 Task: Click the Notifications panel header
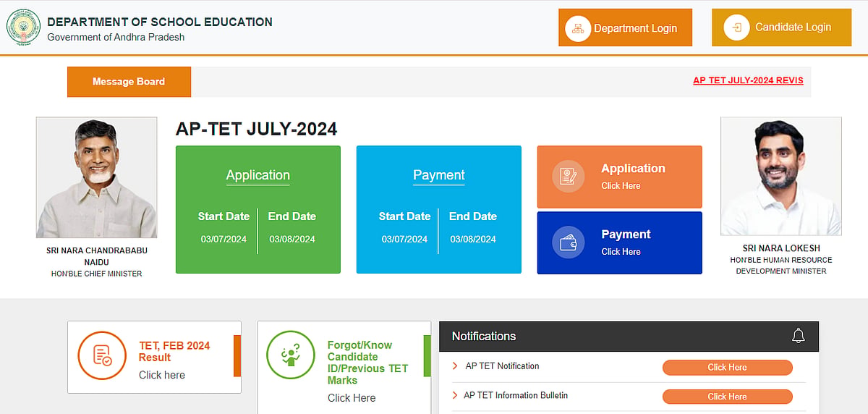coord(629,336)
